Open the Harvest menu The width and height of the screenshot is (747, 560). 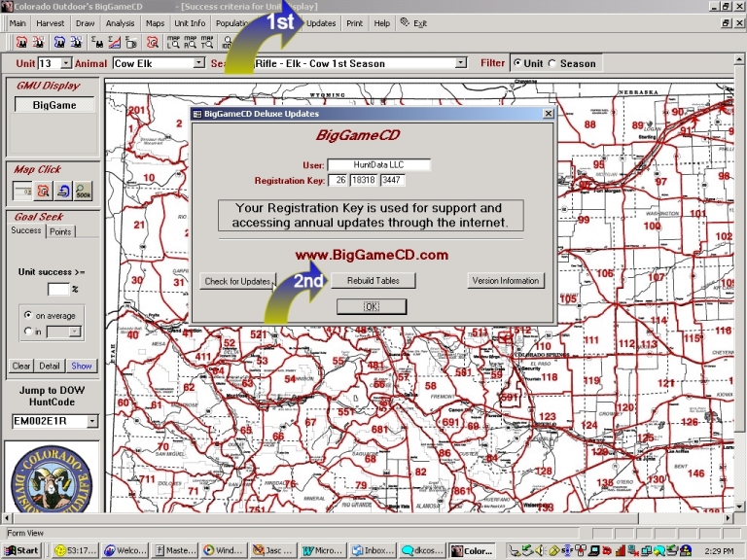click(50, 23)
